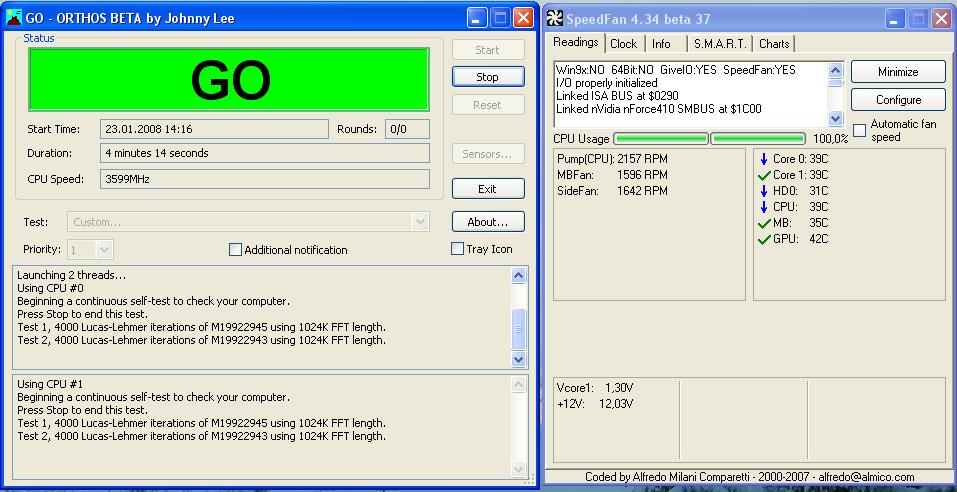Viewport: 957px width, 492px height.
Task: Click the Duration field
Action: point(265,153)
